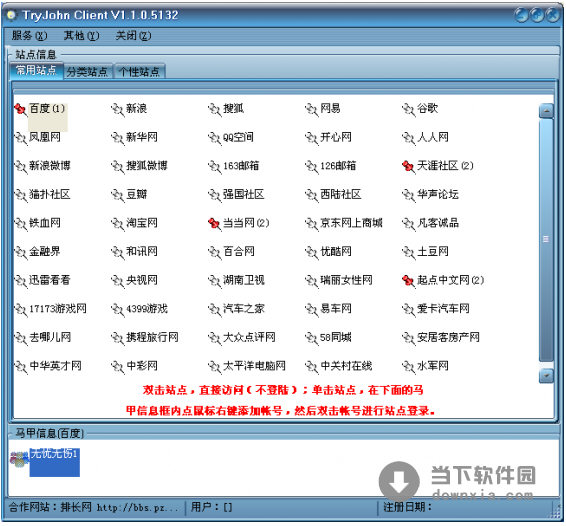This screenshot has height=526, width=566.
Task: Select the 易车网 site
Action: [336, 309]
